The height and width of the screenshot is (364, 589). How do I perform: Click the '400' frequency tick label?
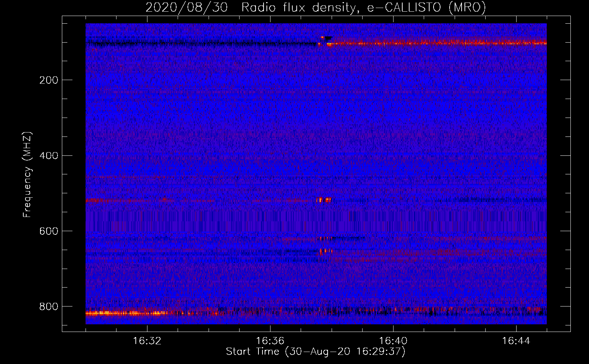[x=48, y=156]
